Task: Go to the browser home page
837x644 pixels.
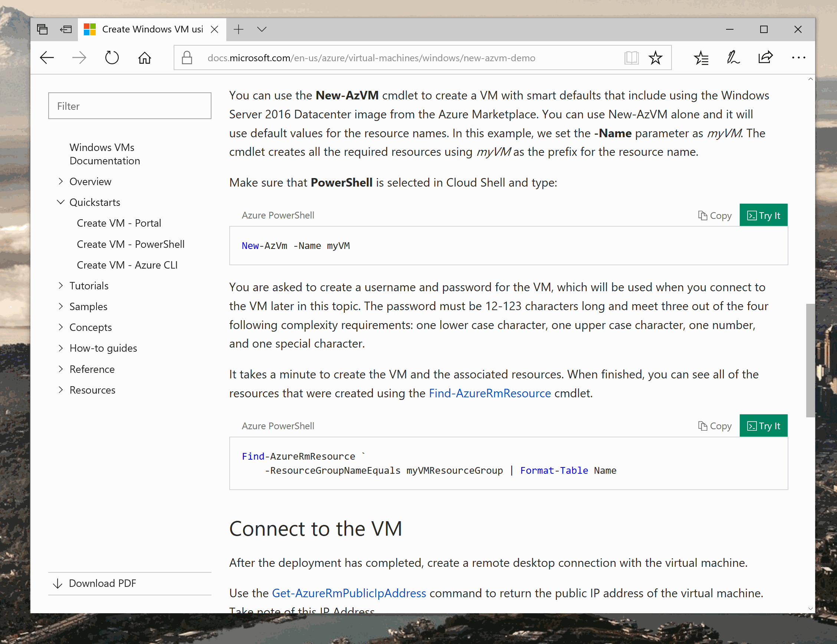Action: click(144, 57)
